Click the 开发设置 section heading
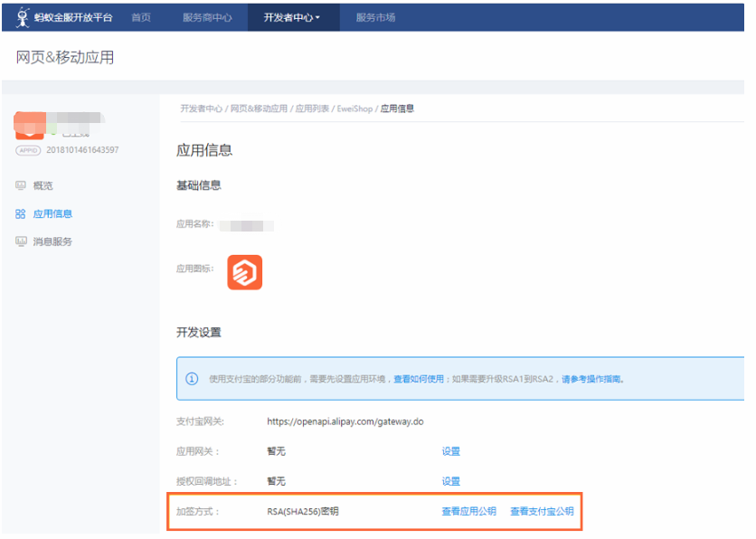Image resolution: width=756 pixels, height=539 pixels. (x=199, y=333)
